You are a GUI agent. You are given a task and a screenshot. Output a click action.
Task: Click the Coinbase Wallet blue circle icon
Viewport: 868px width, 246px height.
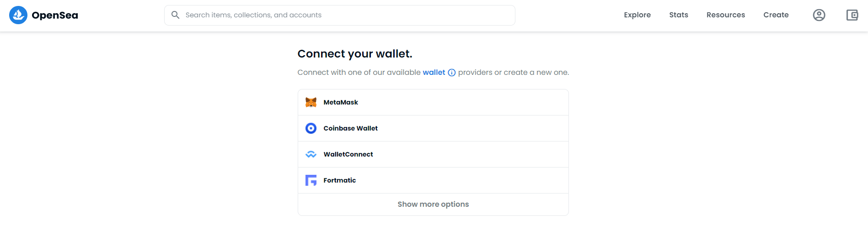pos(311,128)
